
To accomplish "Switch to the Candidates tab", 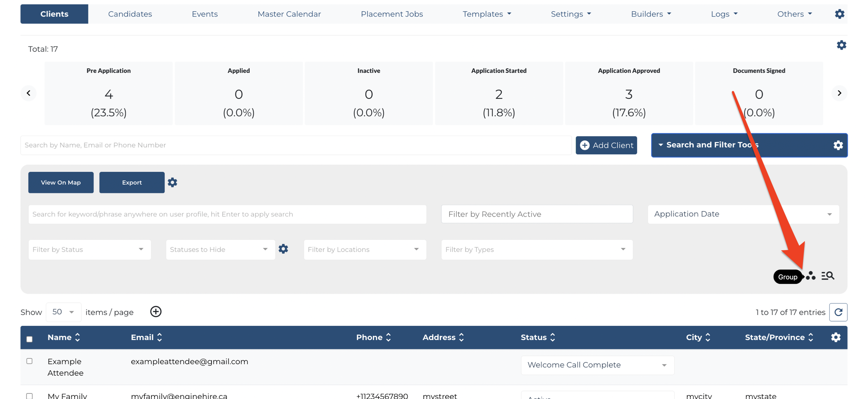I will pyautogui.click(x=130, y=14).
